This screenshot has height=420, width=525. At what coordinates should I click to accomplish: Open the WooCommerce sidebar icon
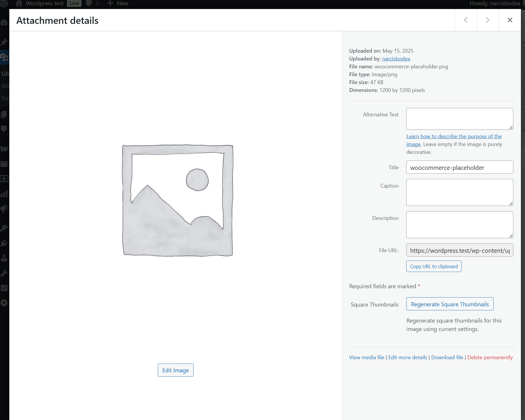point(4,149)
